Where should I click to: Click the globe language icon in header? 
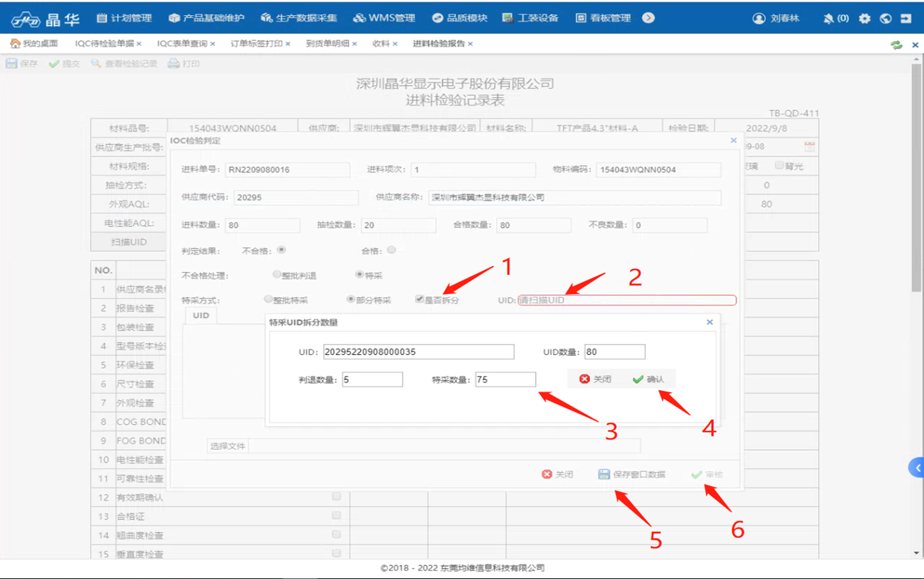pos(886,18)
